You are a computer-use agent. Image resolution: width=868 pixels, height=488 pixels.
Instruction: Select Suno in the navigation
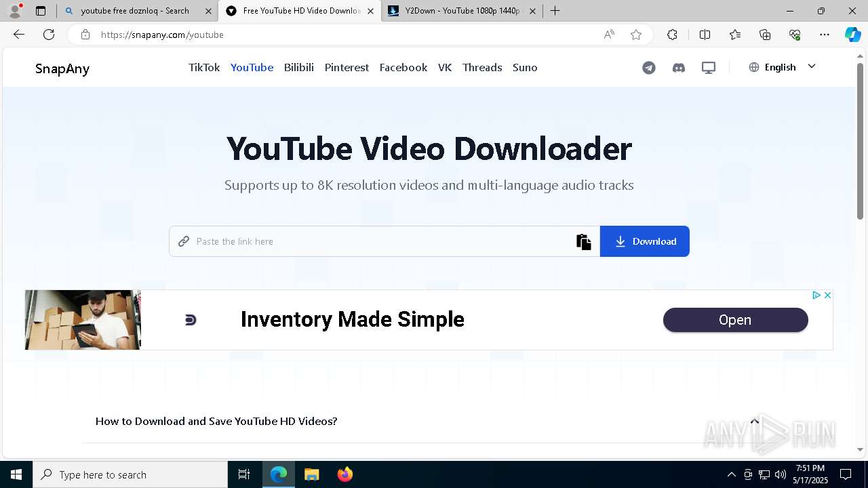click(x=525, y=67)
